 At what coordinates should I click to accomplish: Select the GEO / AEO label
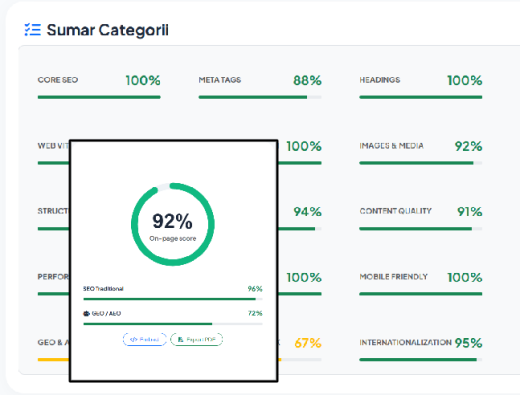(106, 313)
